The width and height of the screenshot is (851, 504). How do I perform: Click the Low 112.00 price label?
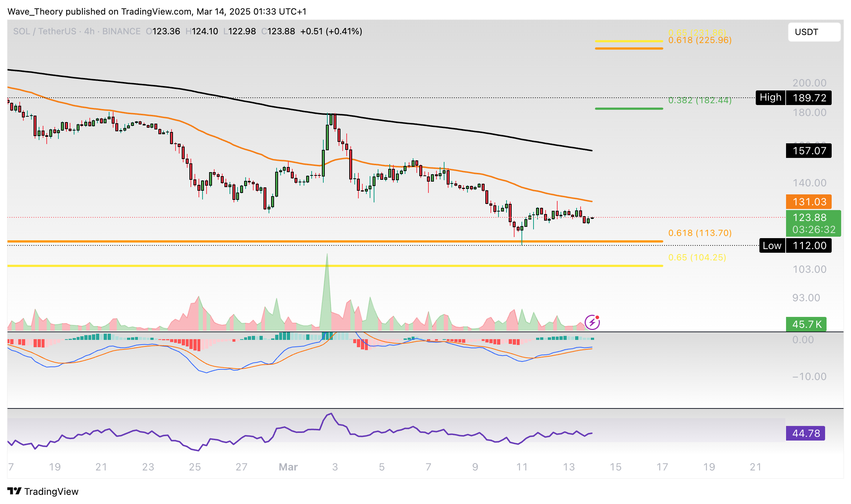coord(795,245)
